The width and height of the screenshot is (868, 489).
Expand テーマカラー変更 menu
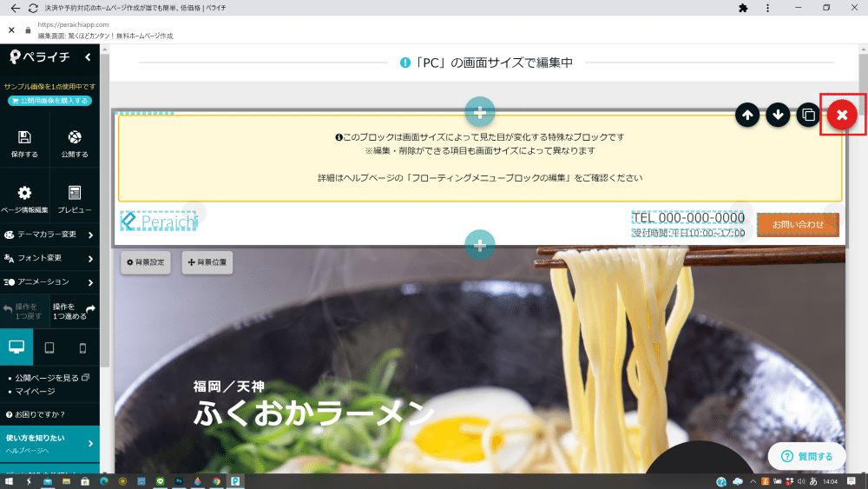(x=49, y=235)
